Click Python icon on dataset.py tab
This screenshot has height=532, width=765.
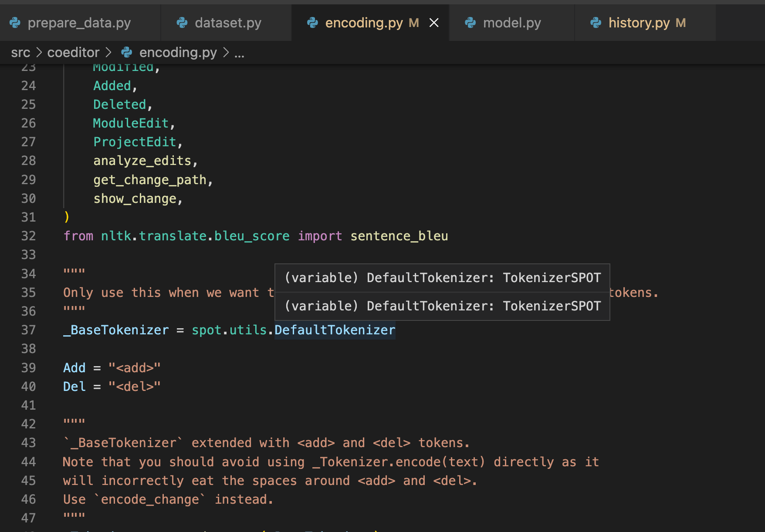coord(182,23)
